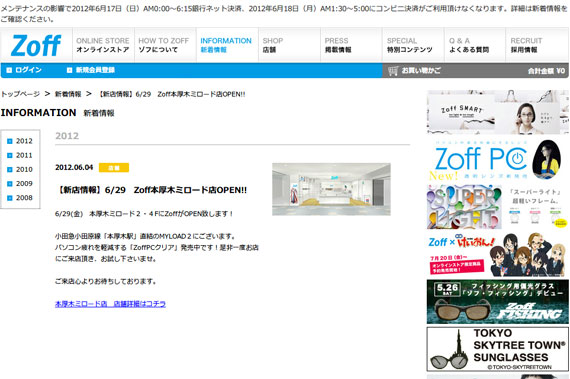Select year 2009 in archive list
The image size is (570, 379).
[x=24, y=184]
